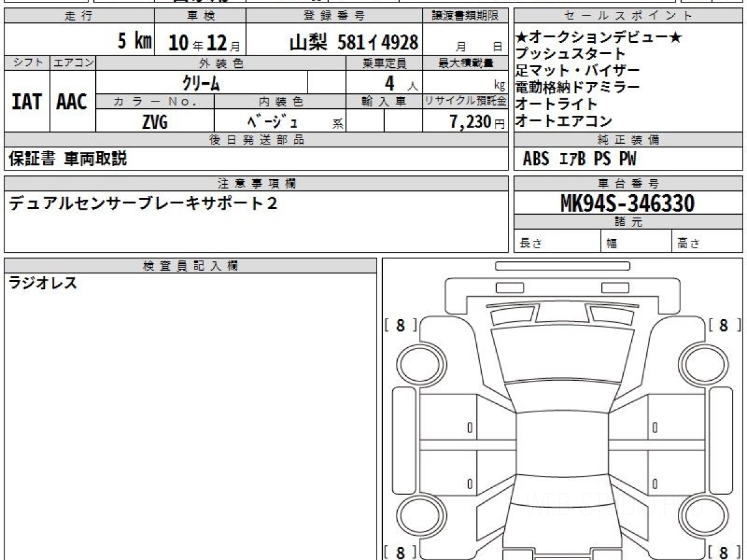
Task: Click the top-left [8] tire rating
Action: coord(401,325)
